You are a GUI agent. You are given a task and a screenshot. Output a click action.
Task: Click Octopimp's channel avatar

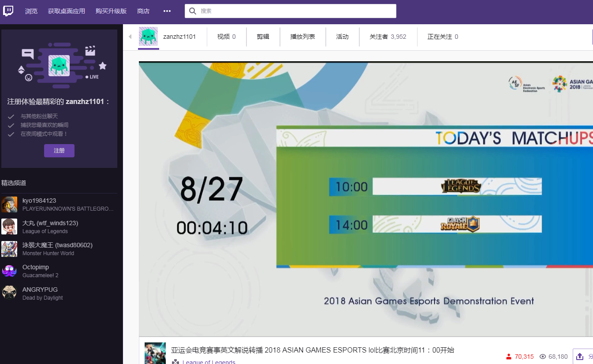(9, 271)
